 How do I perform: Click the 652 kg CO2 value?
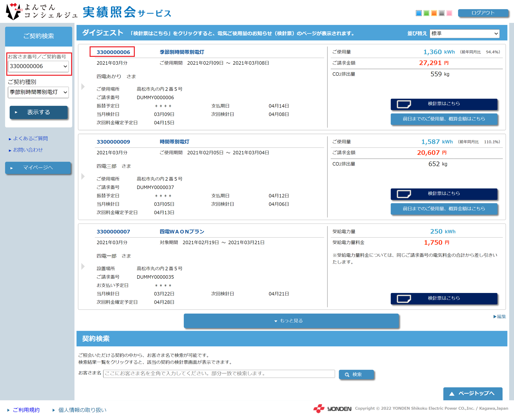(438, 164)
